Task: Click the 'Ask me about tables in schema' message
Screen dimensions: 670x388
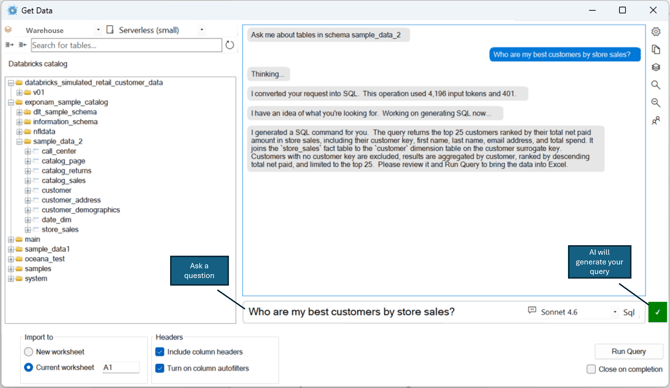Action: pos(328,35)
